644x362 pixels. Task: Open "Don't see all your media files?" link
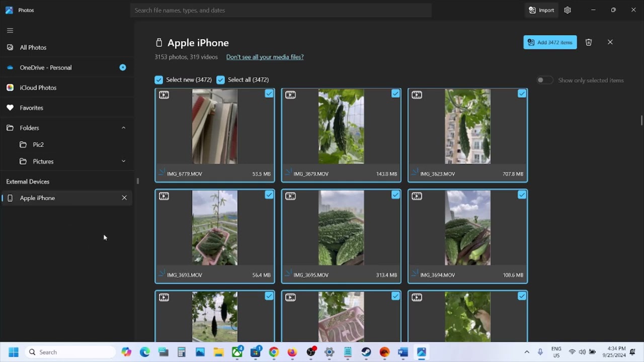click(265, 57)
